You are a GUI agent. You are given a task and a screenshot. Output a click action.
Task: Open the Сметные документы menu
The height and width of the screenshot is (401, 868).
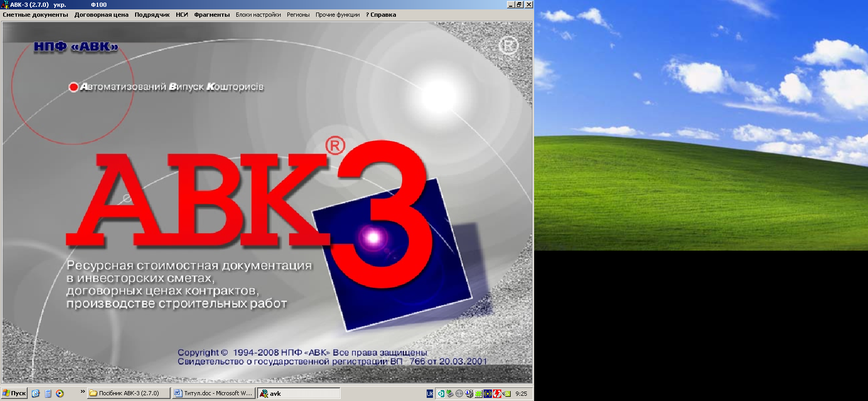point(35,15)
